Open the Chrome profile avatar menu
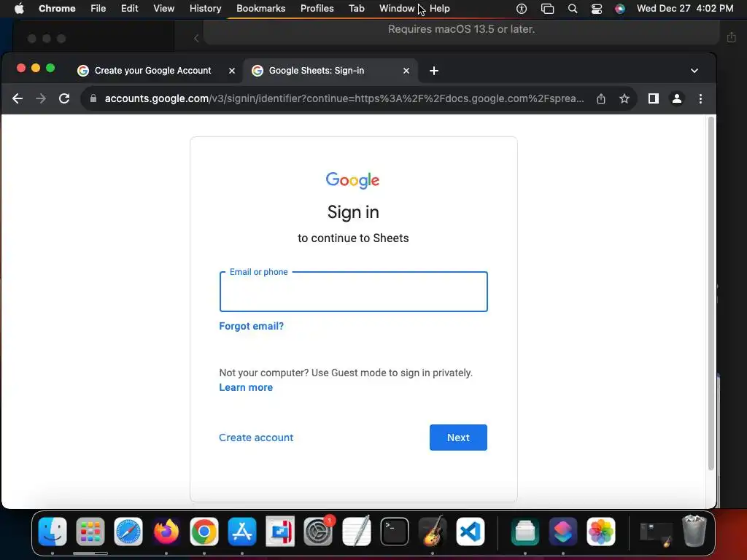747x560 pixels. click(677, 98)
